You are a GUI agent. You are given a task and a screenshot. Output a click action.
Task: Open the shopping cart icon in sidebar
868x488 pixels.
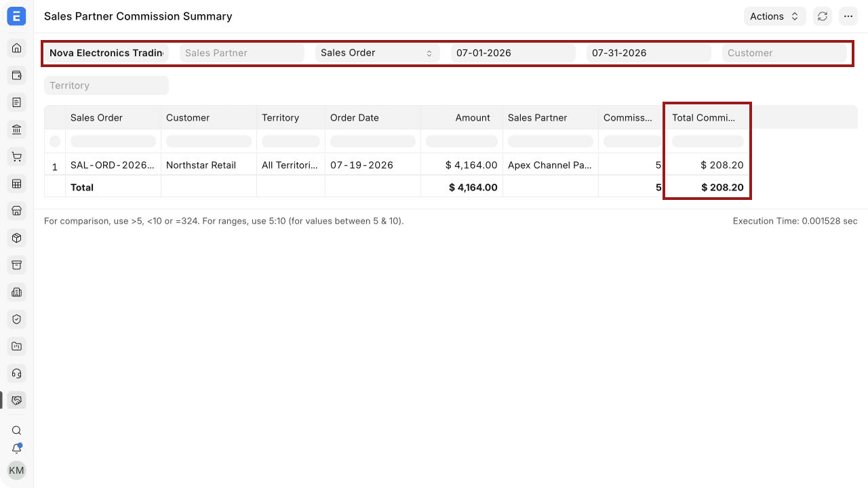click(x=17, y=157)
